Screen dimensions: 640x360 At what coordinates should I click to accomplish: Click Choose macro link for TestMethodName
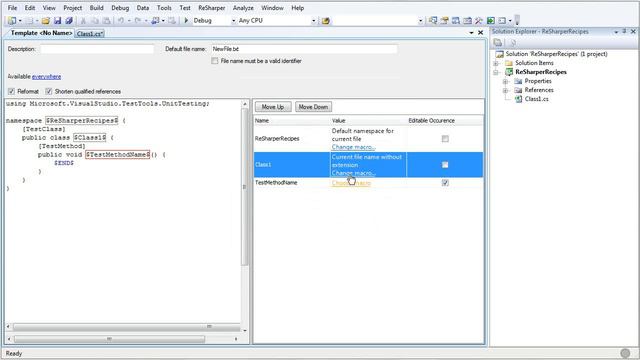pos(351,183)
